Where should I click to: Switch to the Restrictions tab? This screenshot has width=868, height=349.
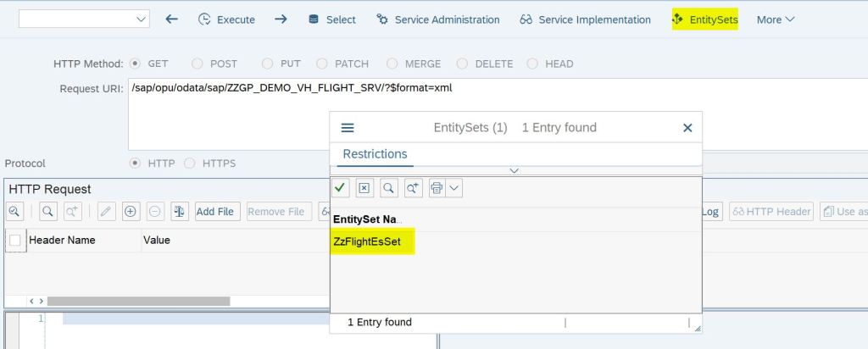[375, 154]
